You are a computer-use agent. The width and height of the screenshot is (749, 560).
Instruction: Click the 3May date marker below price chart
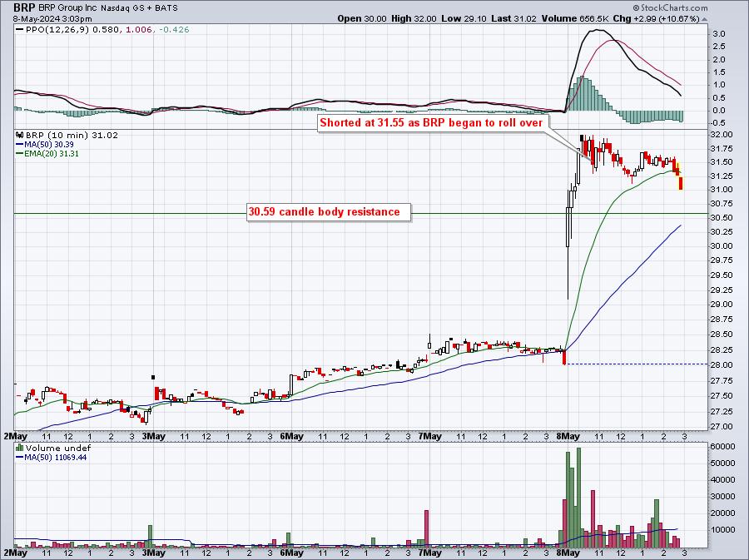click(x=154, y=436)
